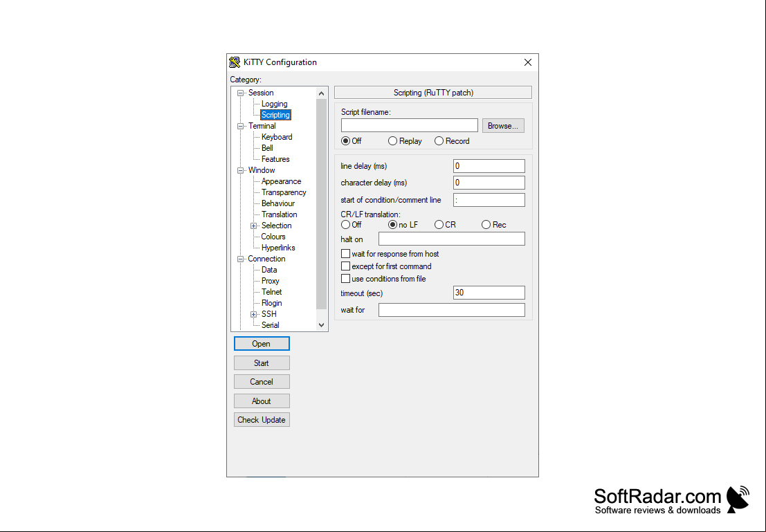Click the halt on input field
766x532 pixels.
click(452, 239)
